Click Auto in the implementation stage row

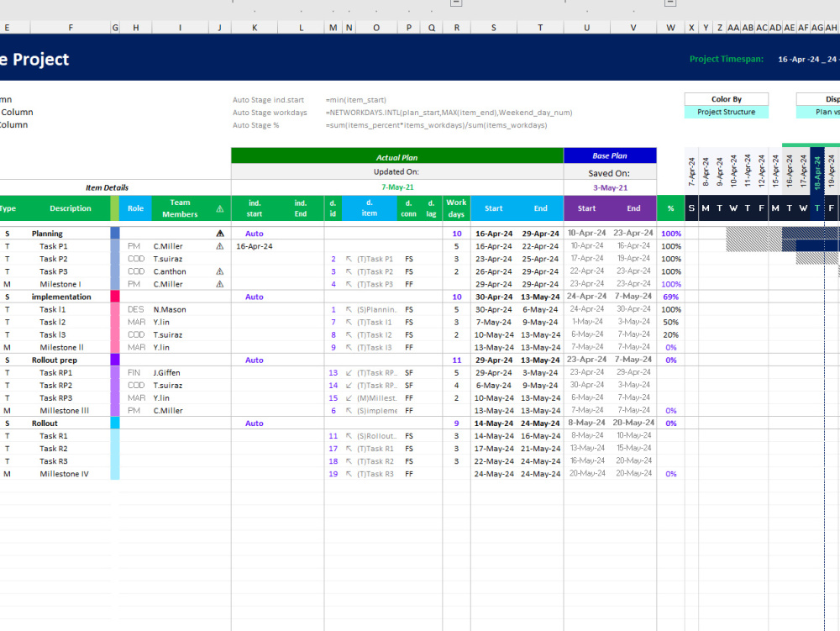click(254, 297)
